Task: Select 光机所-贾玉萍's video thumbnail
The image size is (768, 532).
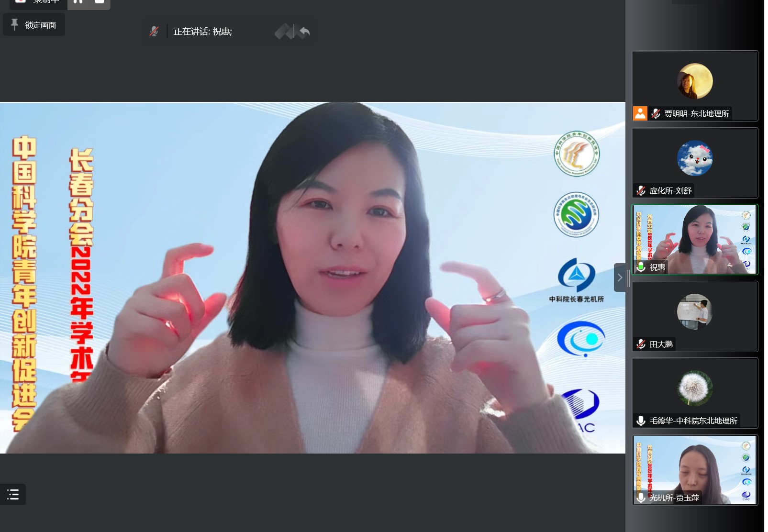Action: click(695, 469)
